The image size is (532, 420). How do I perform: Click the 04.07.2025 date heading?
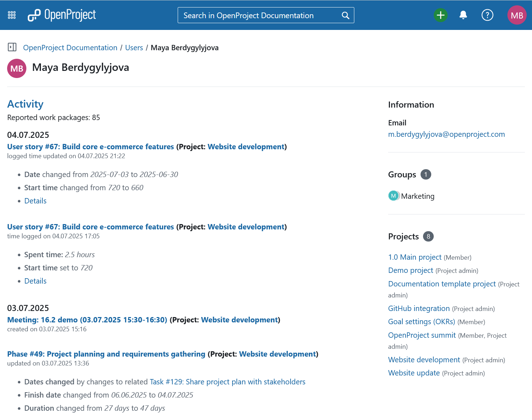point(28,135)
